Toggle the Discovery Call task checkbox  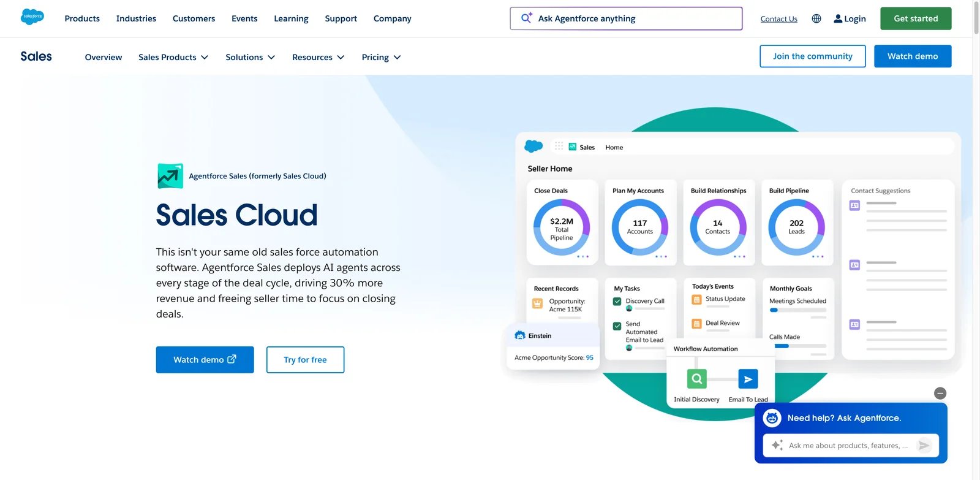click(617, 302)
